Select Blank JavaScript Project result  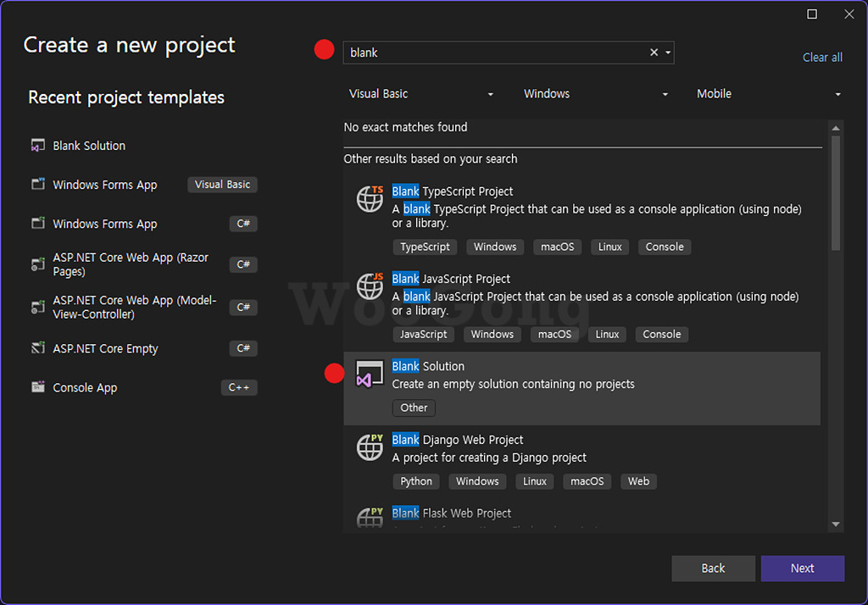tap(581, 308)
